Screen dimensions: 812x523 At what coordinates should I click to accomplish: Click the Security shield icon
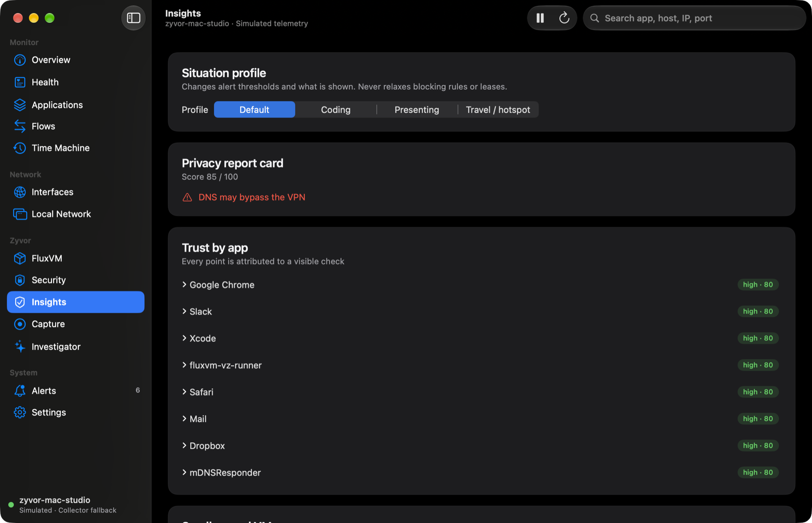point(20,280)
